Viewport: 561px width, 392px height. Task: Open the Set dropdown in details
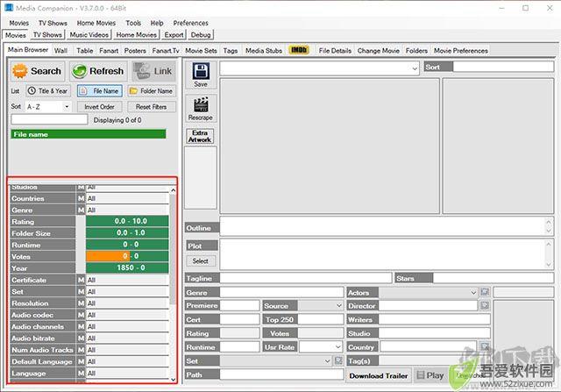[x=275, y=360]
